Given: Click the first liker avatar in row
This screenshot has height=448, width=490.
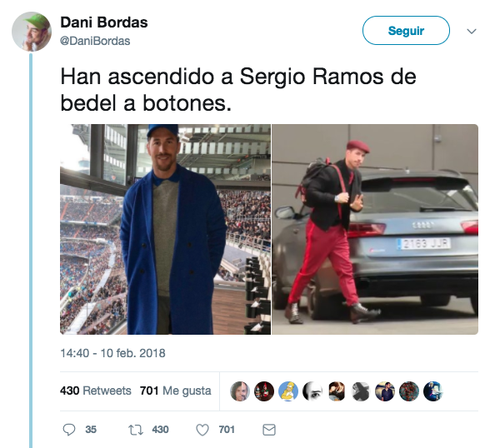Looking at the screenshot, I should pyautogui.click(x=240, y=391).
